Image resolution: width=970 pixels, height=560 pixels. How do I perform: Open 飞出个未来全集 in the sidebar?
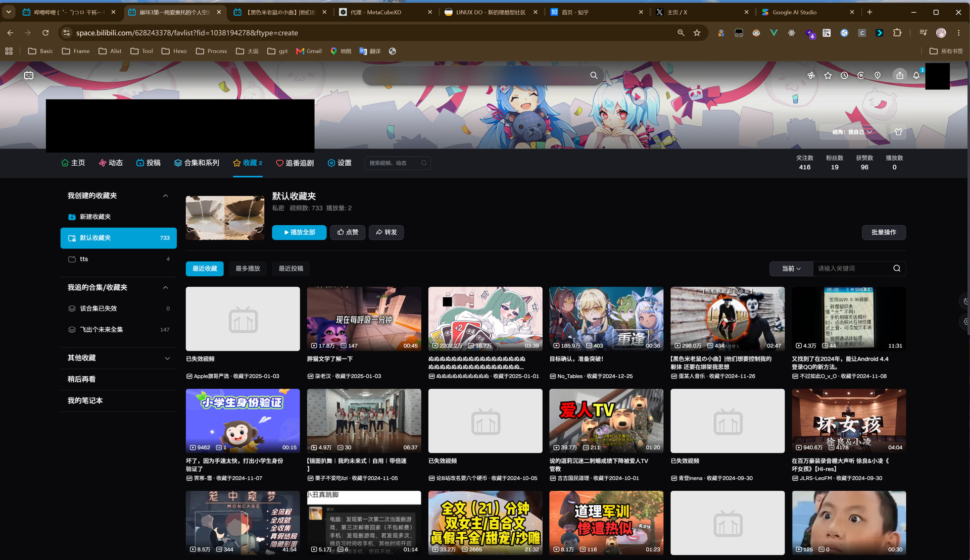click(x=118, y=330)
